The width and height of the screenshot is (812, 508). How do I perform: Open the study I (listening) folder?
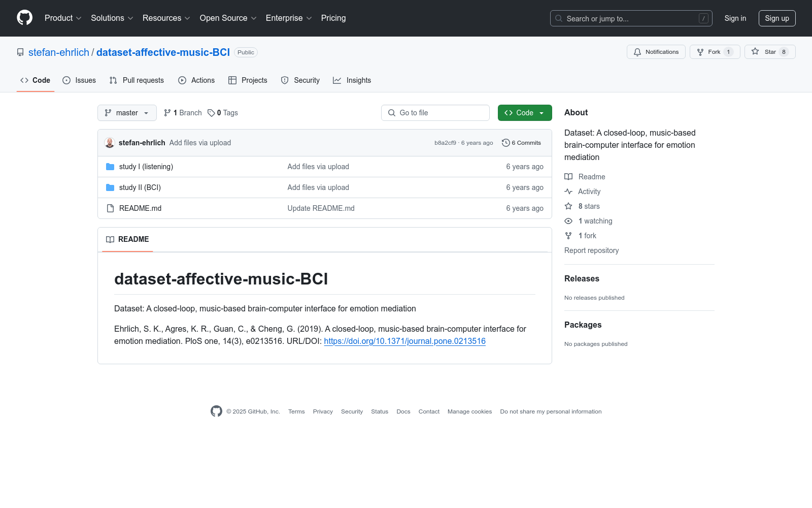(146, 167)
